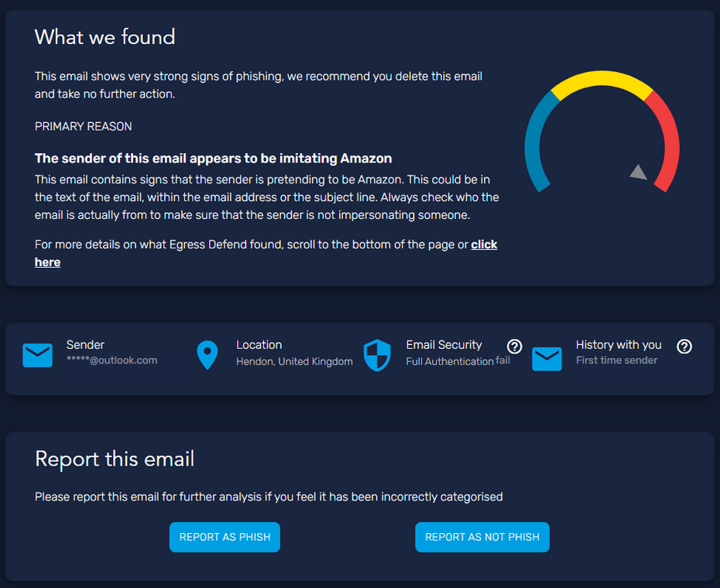The image size is (720, 588).
Task: Click the 'What we found' heading
Action: tap(105, 37)
